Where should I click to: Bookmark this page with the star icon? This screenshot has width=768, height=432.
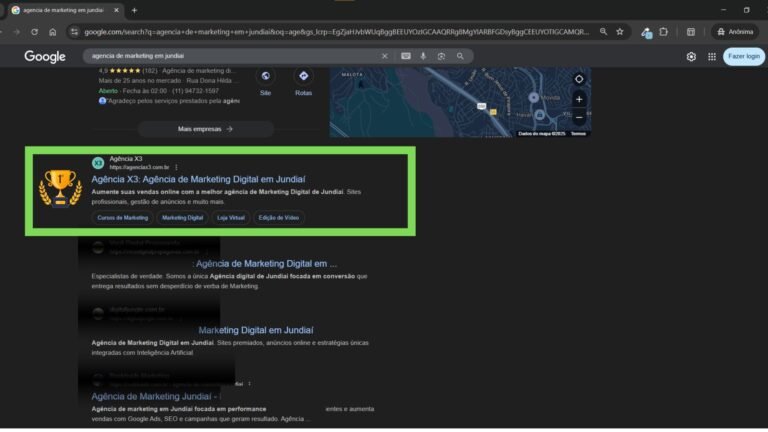click(x=620, y=32)
